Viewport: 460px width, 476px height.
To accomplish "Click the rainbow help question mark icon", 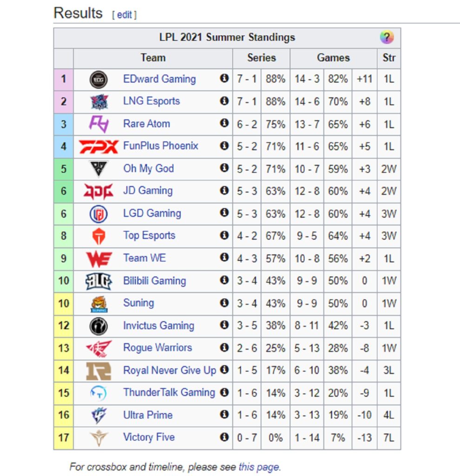I will point(387,37).
